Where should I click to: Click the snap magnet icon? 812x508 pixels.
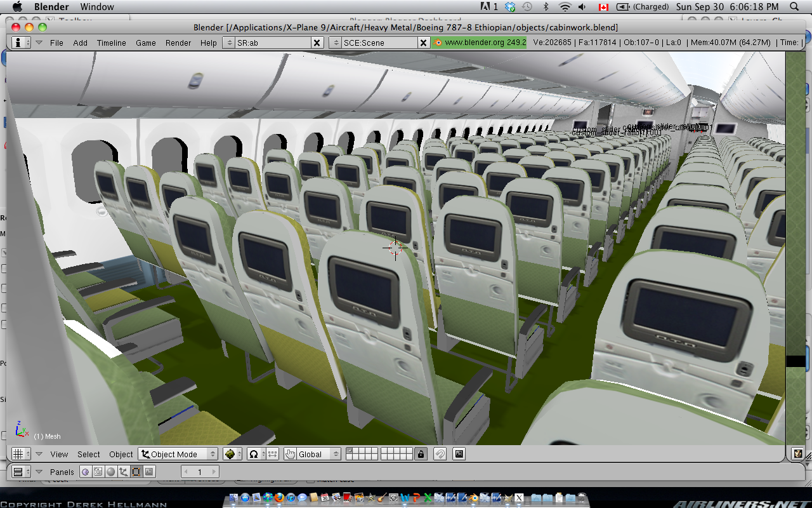[440, 454]
